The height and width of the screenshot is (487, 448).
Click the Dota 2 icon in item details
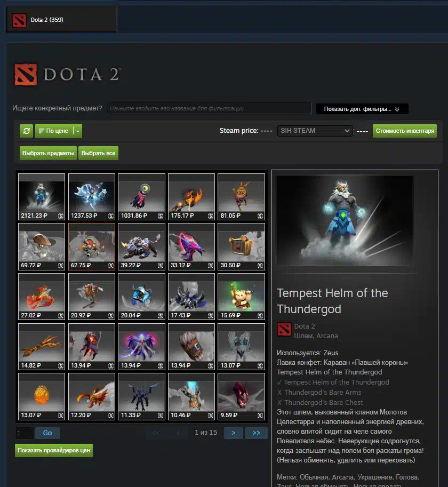click(284, 330)
